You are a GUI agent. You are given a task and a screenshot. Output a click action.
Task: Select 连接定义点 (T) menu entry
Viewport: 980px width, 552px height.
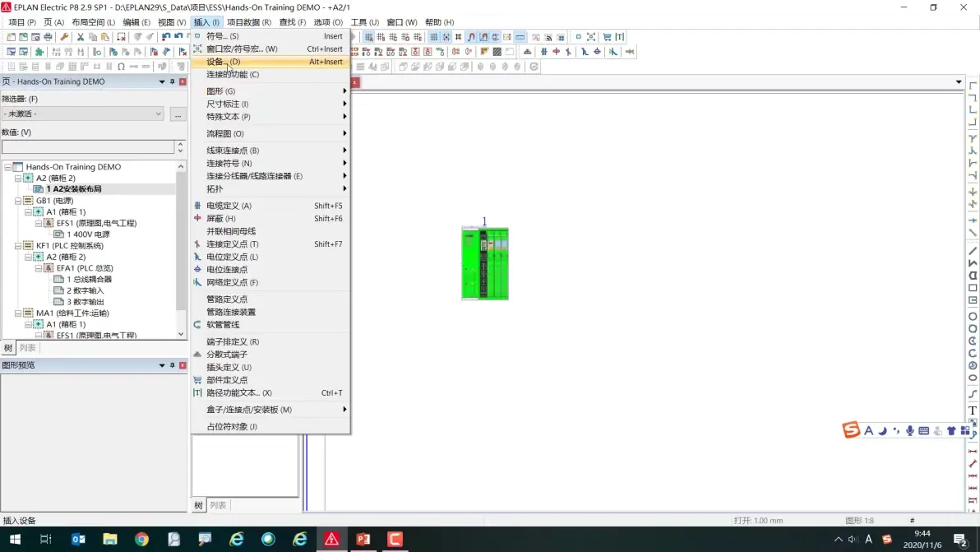click(x=270, y=244)
